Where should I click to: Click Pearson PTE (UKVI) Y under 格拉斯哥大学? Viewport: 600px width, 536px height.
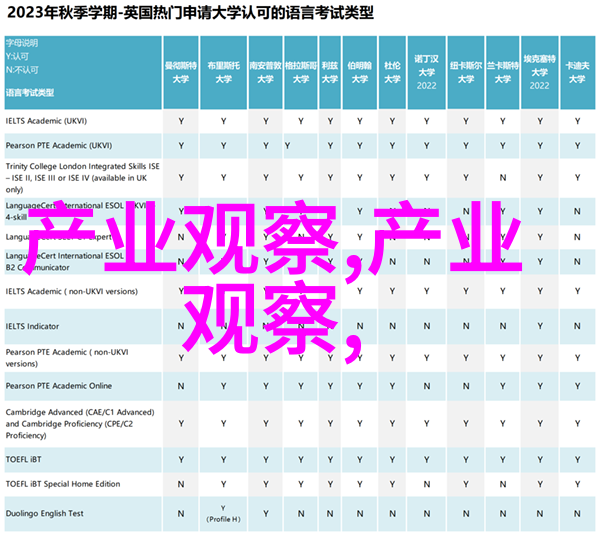pos(287,146)
